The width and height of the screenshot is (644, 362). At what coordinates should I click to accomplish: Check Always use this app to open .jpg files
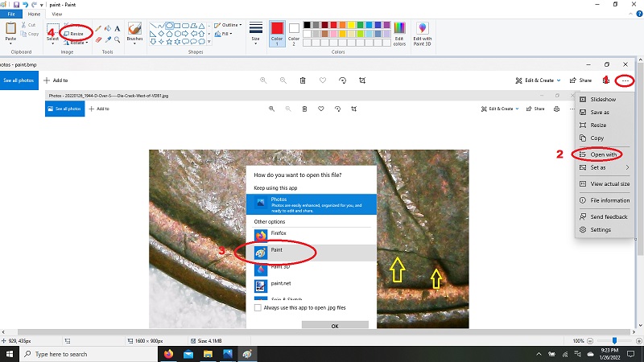pyautogui.click(x=258, y=307)
